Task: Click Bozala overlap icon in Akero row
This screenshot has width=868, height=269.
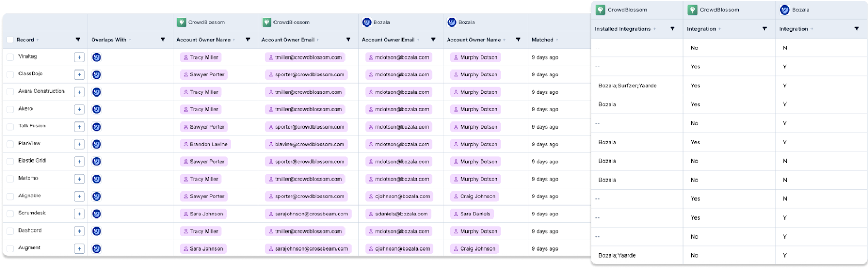Action: (x=97, y=109)
